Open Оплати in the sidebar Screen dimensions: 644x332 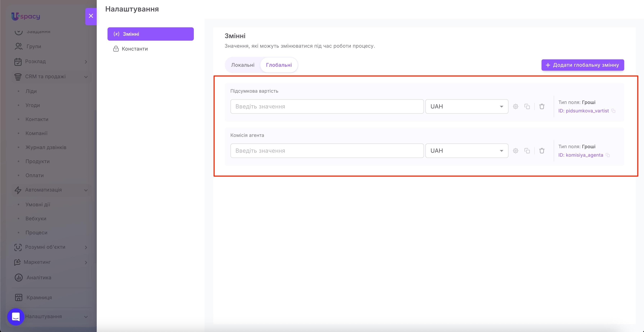(x=35, y=175)
